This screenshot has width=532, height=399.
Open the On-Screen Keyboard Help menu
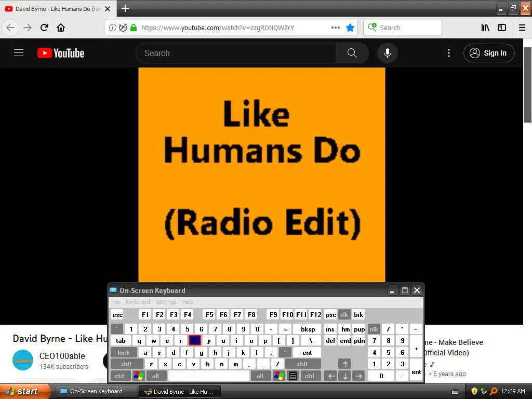[x=188, y=302]
